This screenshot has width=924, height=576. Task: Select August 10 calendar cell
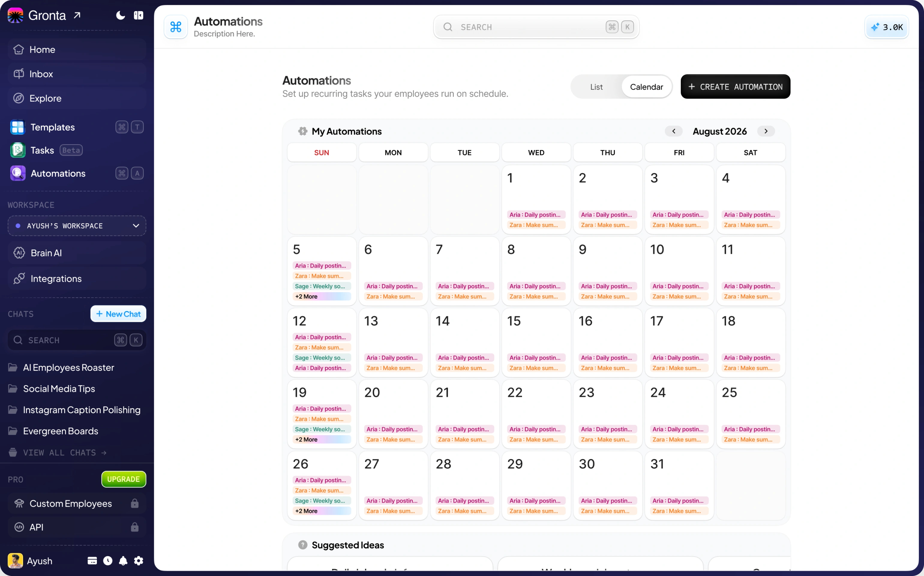[x=679, y=271]
